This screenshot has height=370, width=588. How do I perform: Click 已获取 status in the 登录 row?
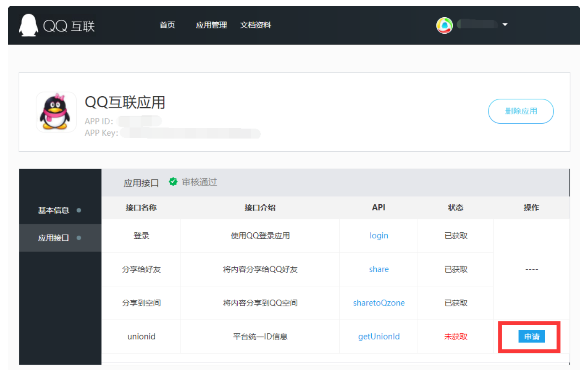click(456, 236)
